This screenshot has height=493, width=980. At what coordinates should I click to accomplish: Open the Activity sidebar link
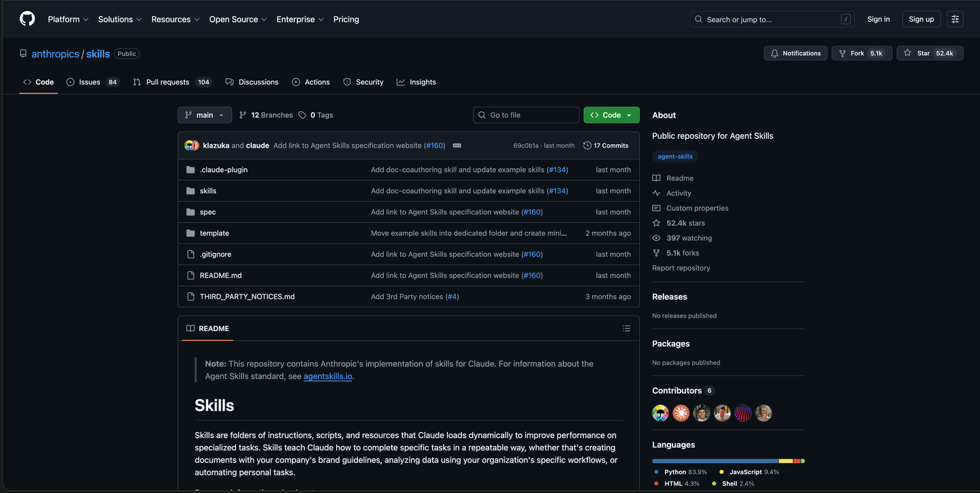pos(672,193)
